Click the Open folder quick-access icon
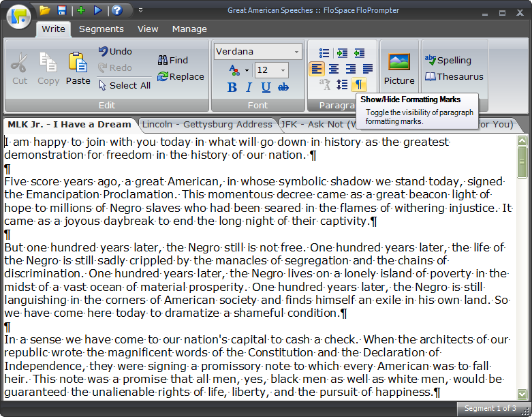Image resolution: width=532 pixels, height=417 pixels. 45,10
